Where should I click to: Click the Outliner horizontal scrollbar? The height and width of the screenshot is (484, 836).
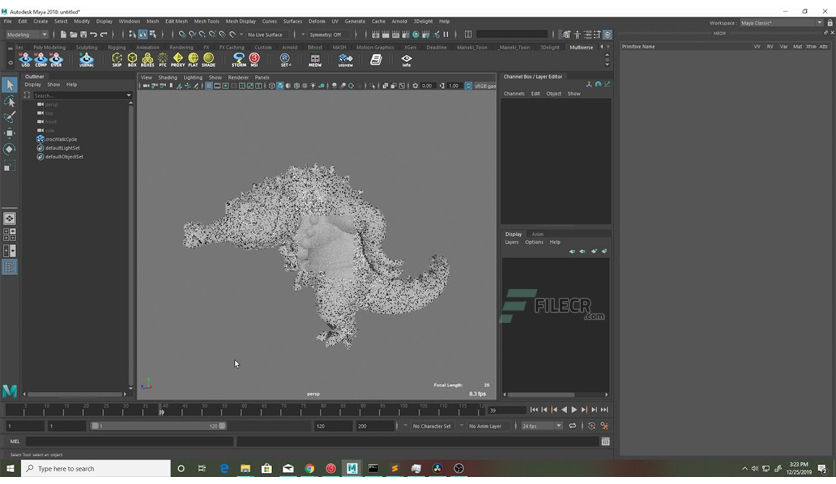click(75, 394)
